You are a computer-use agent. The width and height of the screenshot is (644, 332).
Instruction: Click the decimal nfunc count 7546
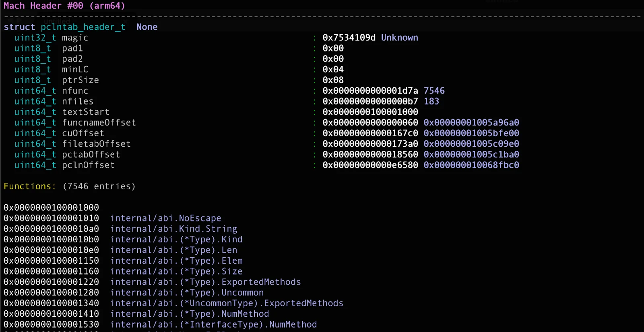pyautogui.click(x=434, y=90)
